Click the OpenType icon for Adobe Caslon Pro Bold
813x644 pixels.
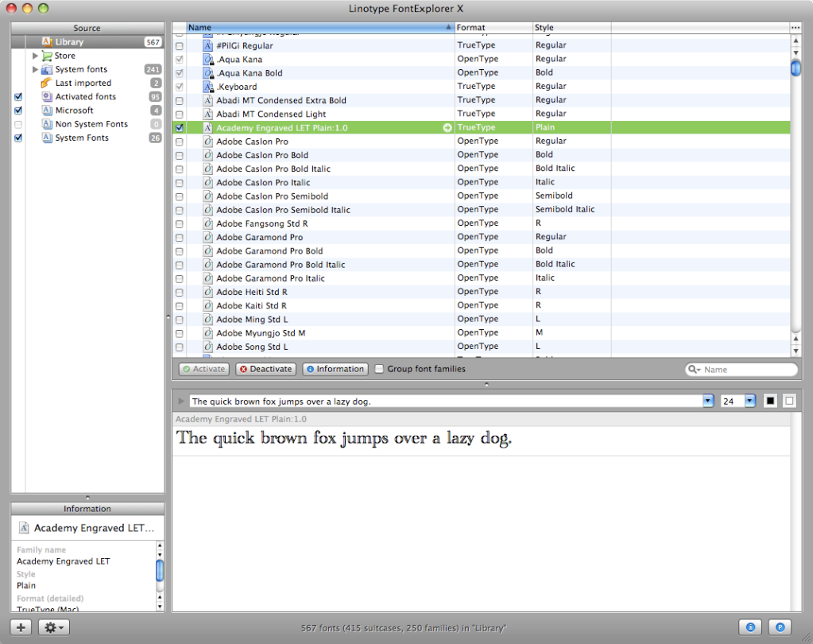(208, 155)
